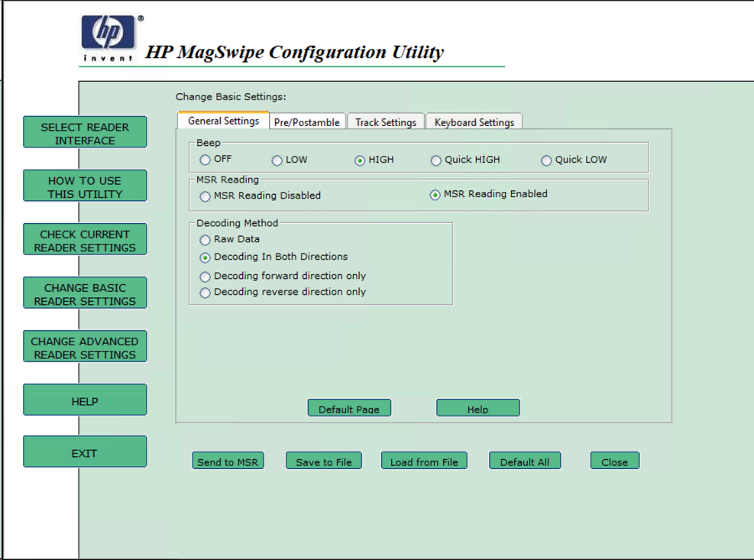Click Send to MSR
Image resolution: width=754 pixels, height=560 pixels.
pyautogui.click(x=228, y=461)
